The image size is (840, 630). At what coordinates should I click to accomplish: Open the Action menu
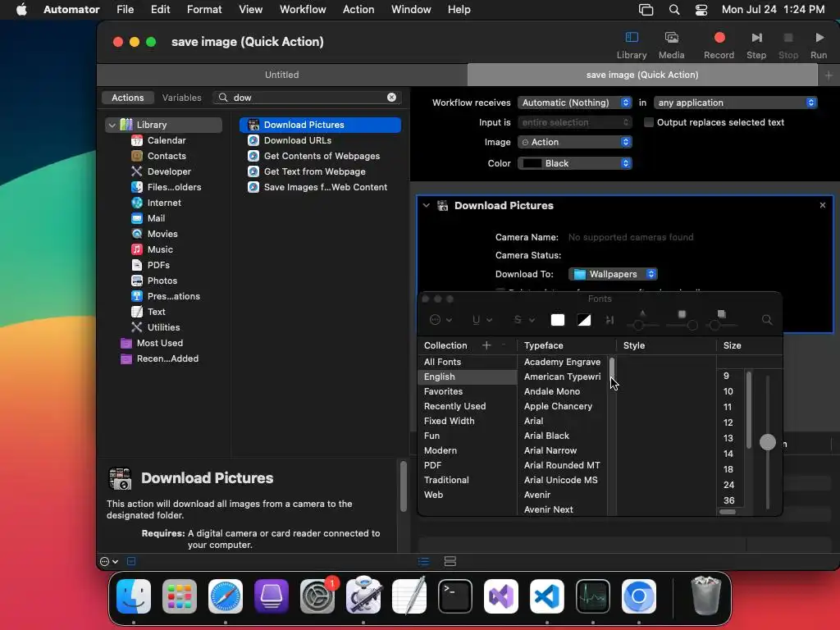358,9
